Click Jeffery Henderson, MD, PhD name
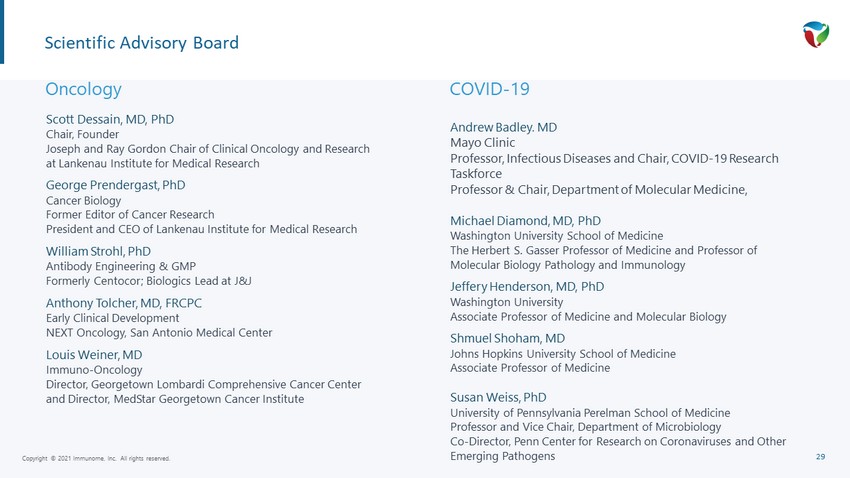The height and width of the screenshot is (478, 850). pos(527,286)
